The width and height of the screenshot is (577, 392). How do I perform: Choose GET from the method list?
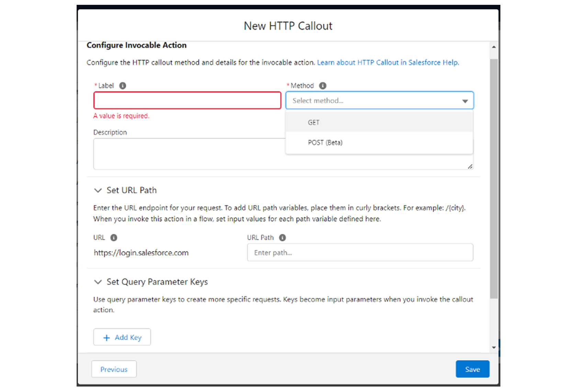[x=379, y=123]
